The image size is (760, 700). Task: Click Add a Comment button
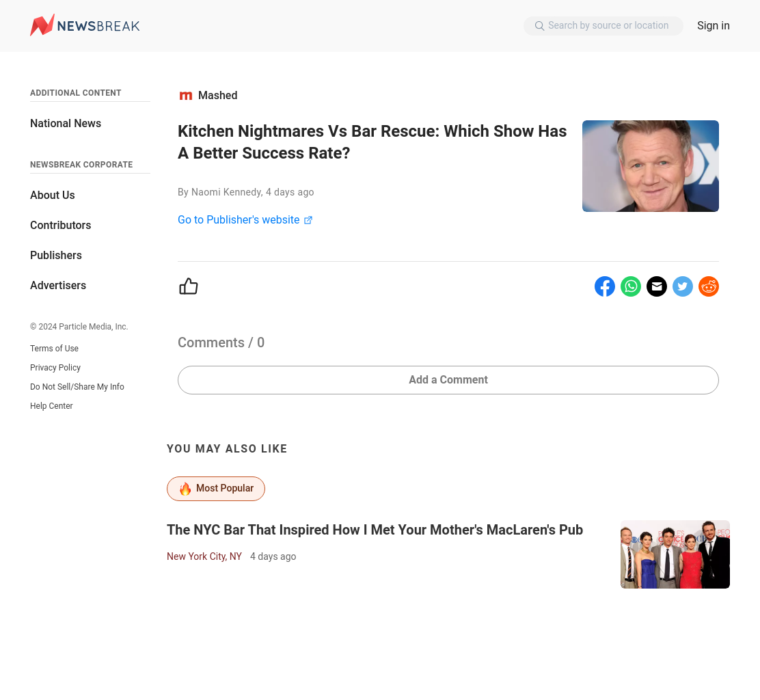pyautogui.click(x=448, y=380)
